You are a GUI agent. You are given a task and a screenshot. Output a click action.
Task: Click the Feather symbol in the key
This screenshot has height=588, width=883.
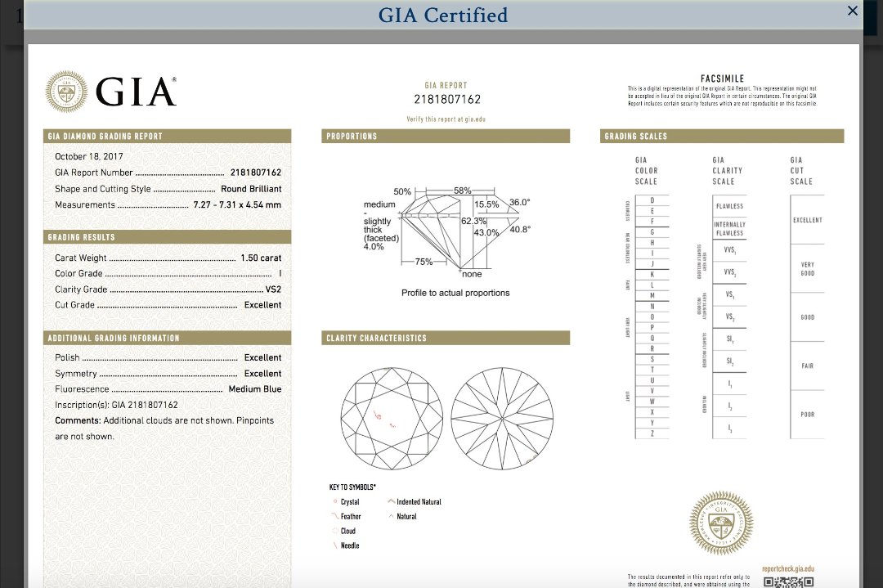335,516
